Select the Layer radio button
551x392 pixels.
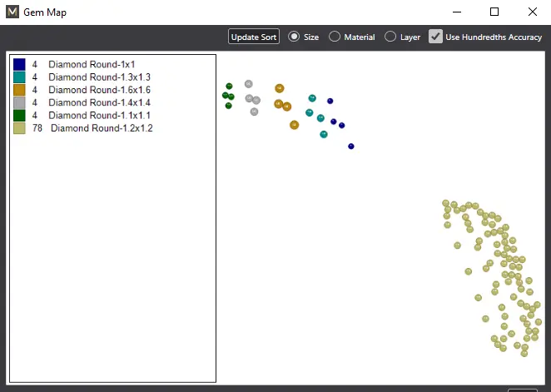point(390,37)
